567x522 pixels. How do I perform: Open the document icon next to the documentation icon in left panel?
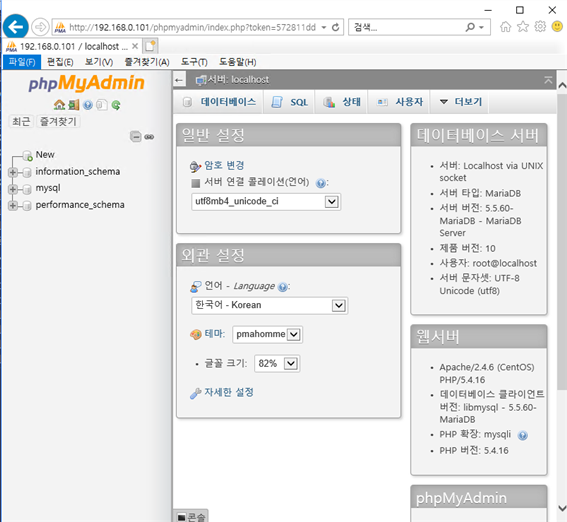point(102,105)
